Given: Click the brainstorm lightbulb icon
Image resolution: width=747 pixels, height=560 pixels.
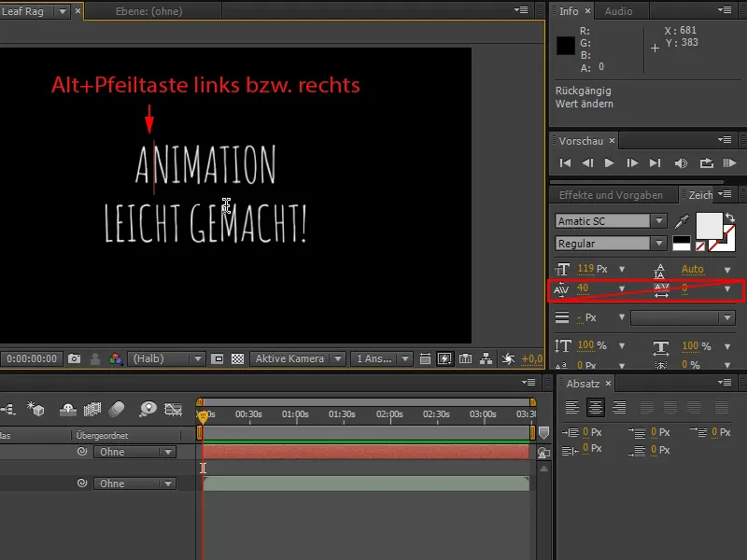Looking at the screenshot, I should (148, 409).
